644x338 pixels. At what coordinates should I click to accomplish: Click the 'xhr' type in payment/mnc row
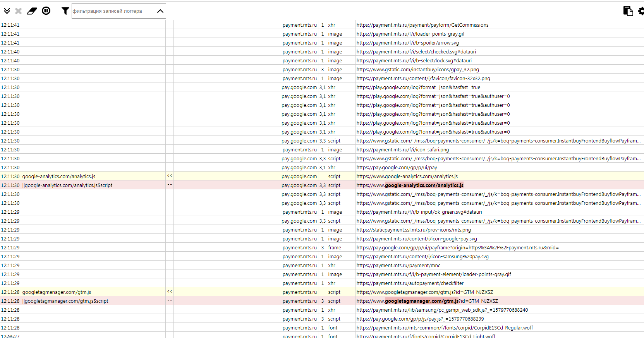(331, 266)
